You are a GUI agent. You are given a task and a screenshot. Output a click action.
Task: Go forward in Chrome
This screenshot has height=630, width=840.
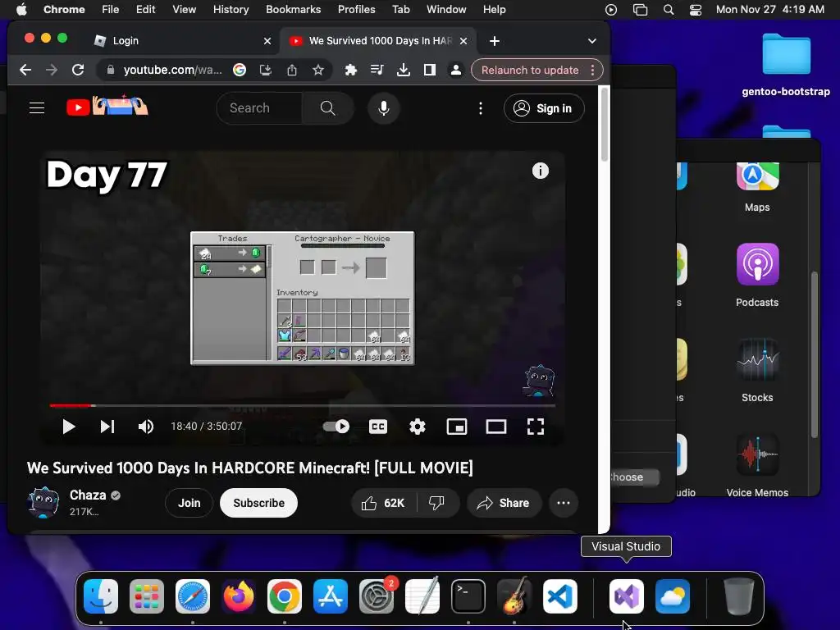[x=52, y=71]
